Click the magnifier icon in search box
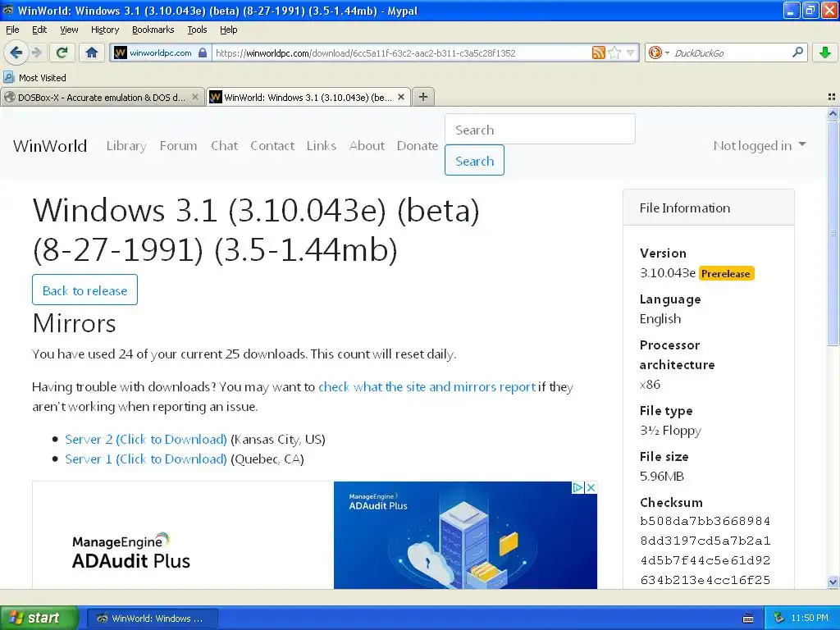 point(797,52)
